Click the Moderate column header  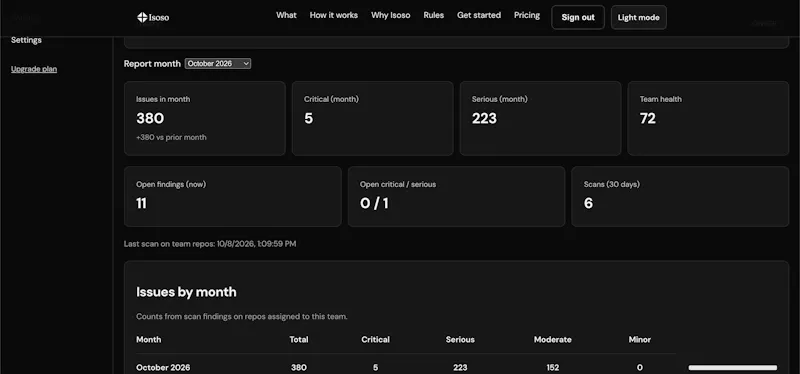tap(553, 339)
